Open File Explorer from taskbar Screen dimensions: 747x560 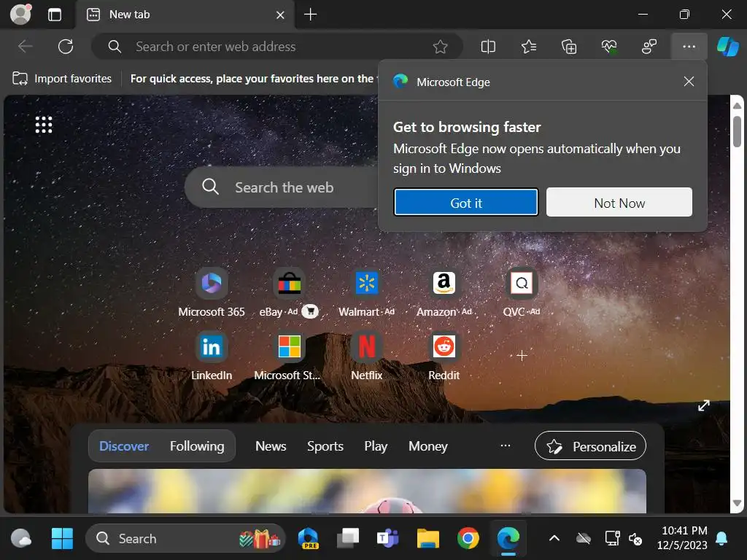pos(427,539)
